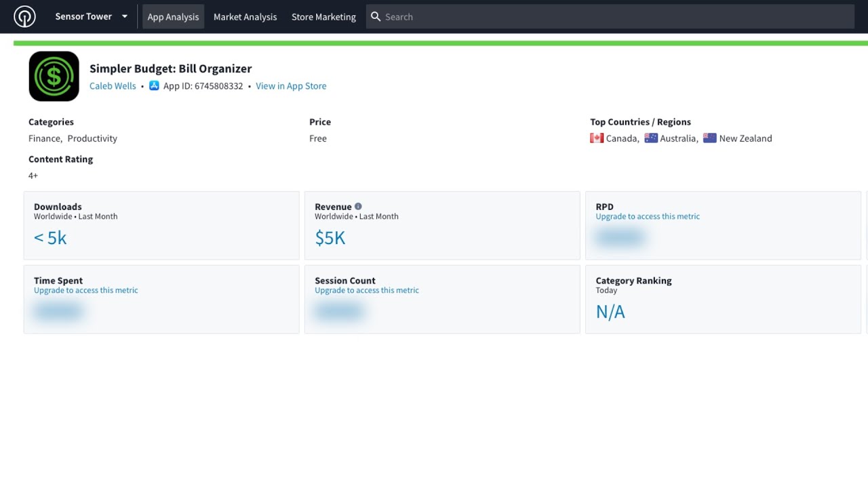Screen dimensions: 868x488
Task: Click the search magnifier icon
Action: pos(376,16)
